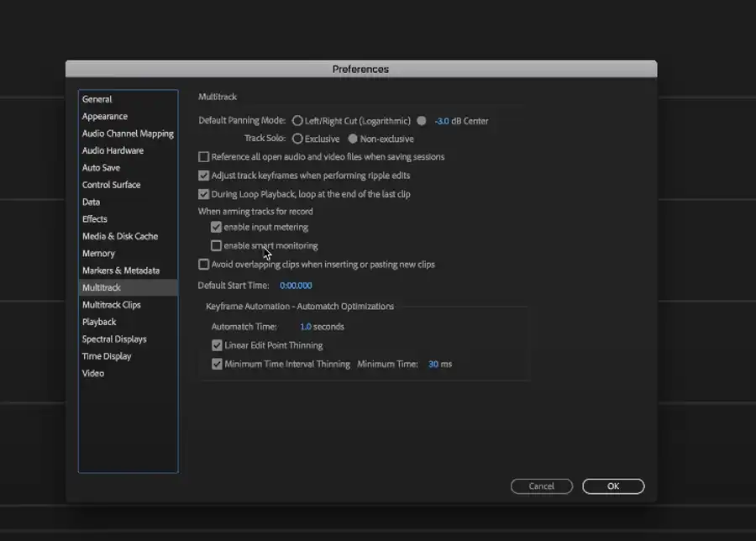Viewport: 756px width, 541px height.
Task: Set Track Solo to Exclusive
Action: coord(297,139)
